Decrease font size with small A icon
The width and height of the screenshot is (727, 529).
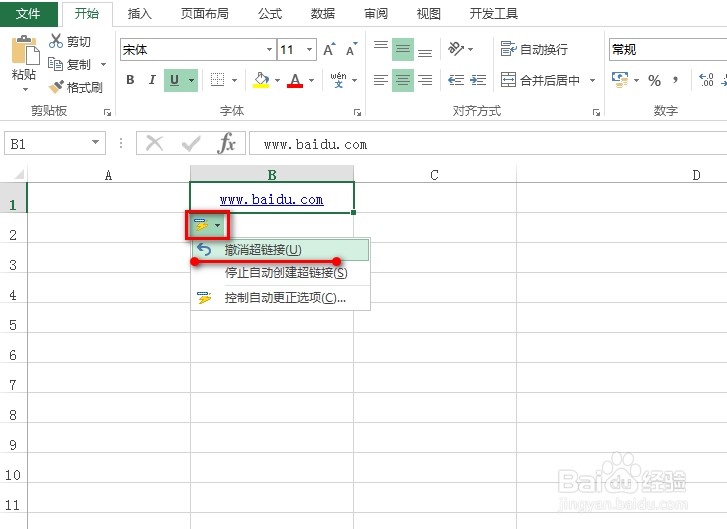click(x=351, y=49)
